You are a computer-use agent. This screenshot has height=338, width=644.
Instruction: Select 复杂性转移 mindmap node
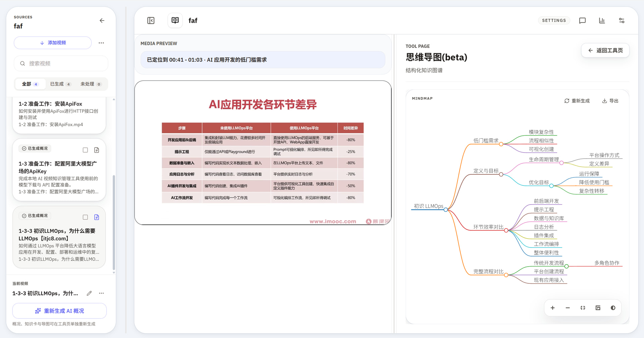592,191
